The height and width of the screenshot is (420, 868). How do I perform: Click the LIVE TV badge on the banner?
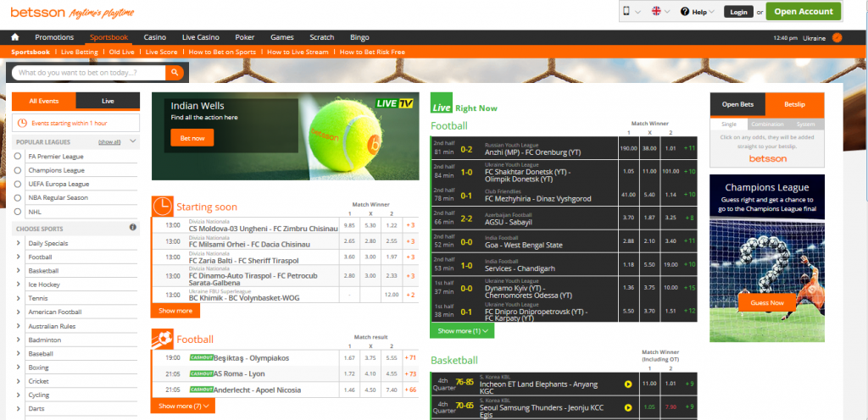[394, 102]
